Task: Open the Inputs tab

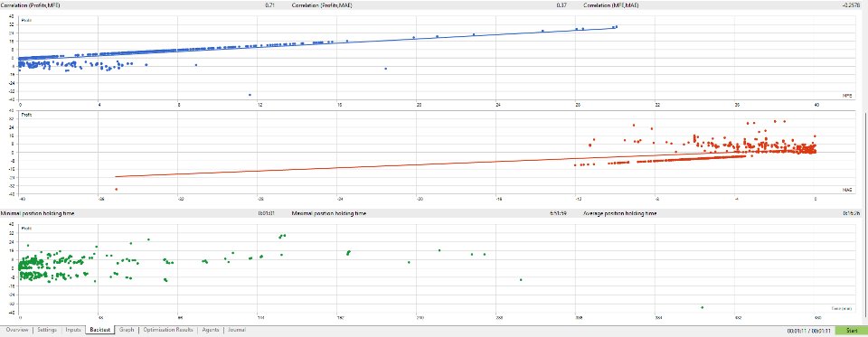Action: (x=73, y=330)
